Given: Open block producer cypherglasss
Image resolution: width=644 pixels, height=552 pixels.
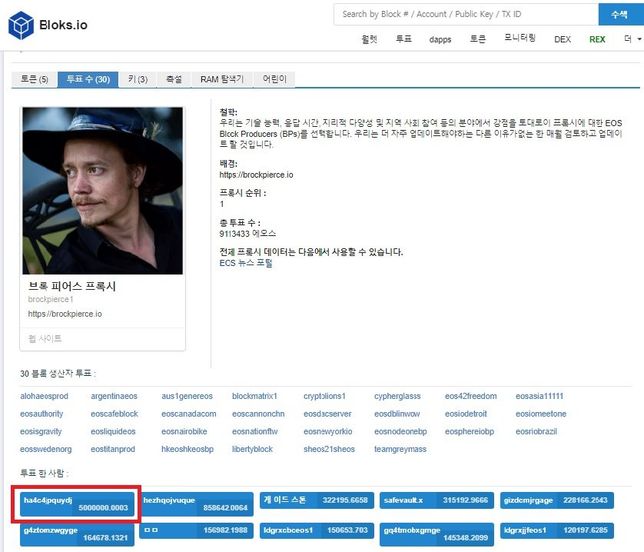Looking at the screenshot, I should pyautogui.click(x=397, y=396).
